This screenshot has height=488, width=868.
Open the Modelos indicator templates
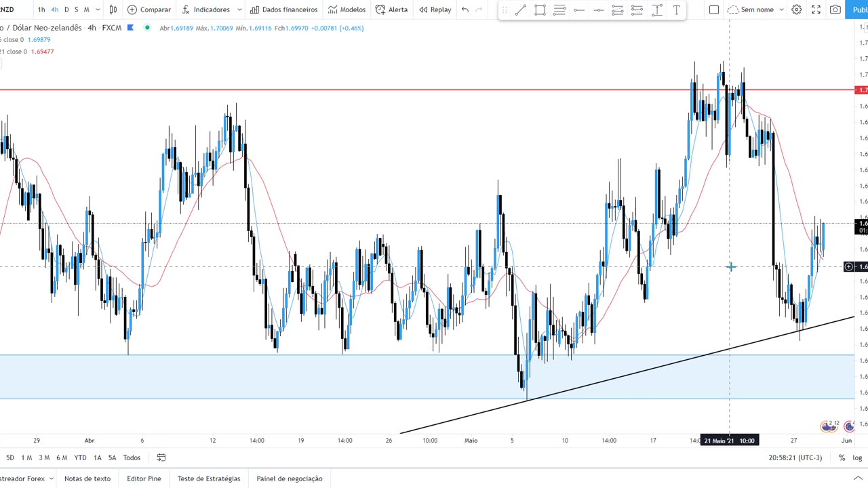347,9
